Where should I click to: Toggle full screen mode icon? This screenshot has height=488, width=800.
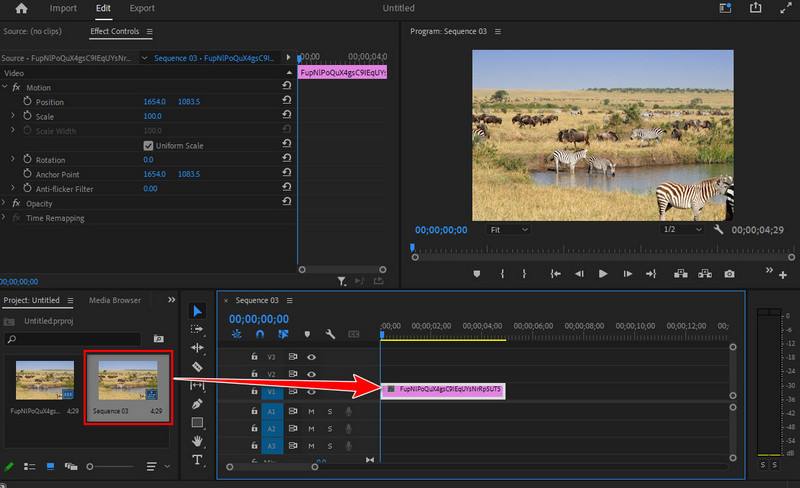point(786,8)
